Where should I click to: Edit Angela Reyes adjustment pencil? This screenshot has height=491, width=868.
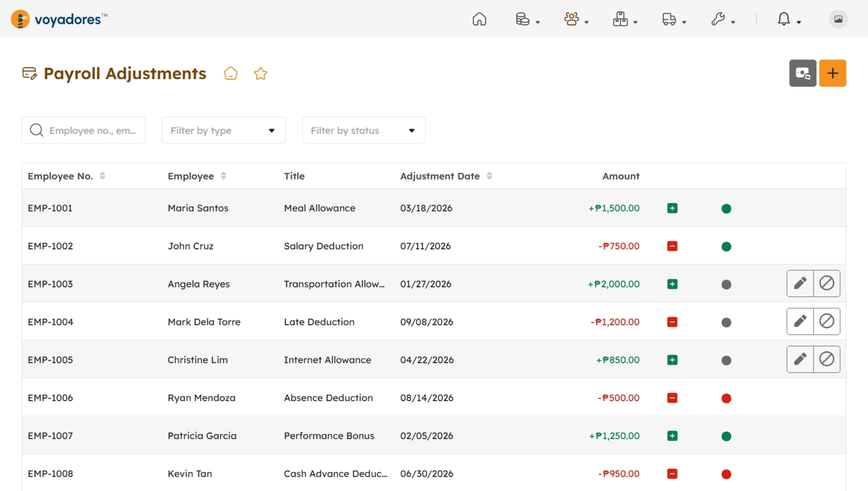pyautogui.click(x=800, y=283)
